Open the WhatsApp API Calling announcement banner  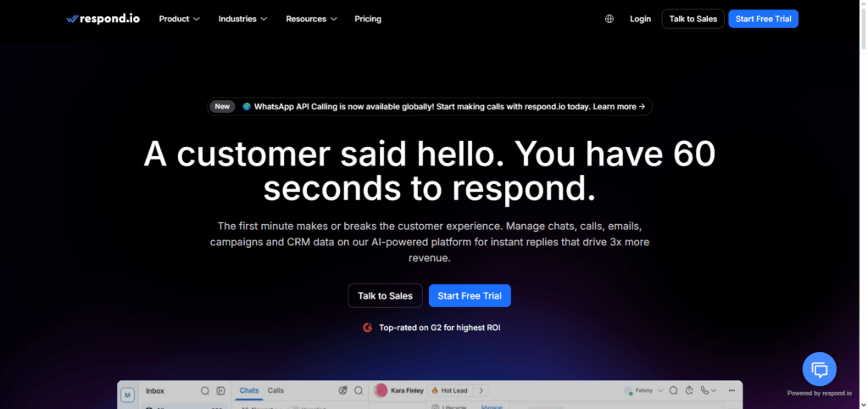[x=430, y=106]
